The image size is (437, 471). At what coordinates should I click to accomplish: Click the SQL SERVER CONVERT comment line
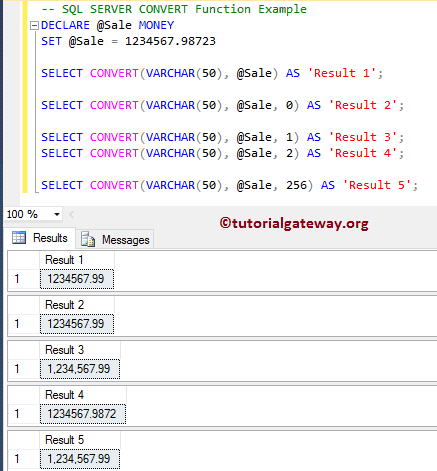tap(174, 9)
